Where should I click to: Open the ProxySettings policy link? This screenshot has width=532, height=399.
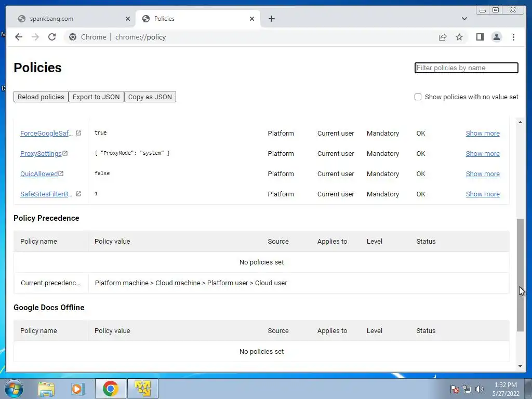pyautogui.click(x=41, y=153)
